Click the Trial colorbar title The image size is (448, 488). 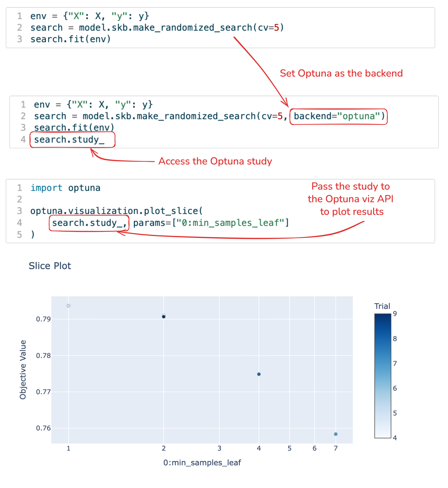[382, 306]
